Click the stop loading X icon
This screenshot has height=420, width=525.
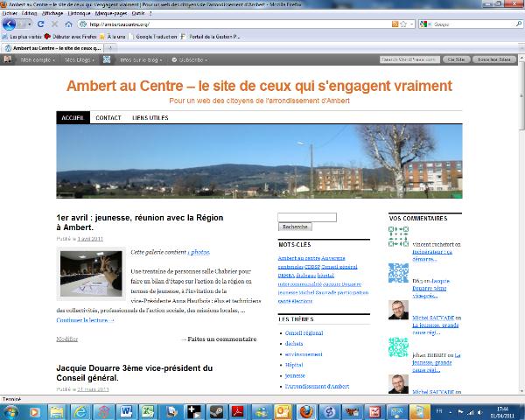(52, 24)
